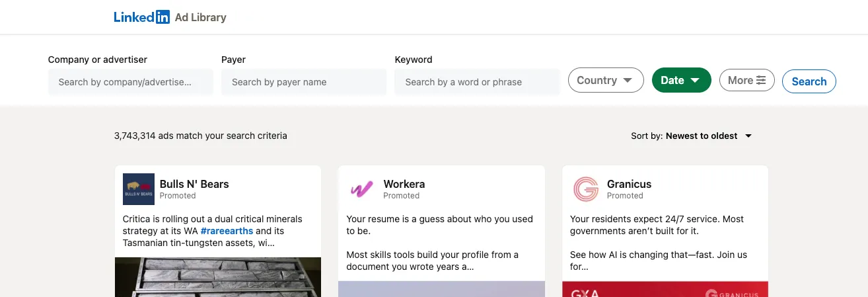Image resolution: width=868 pixels, height=297 pixels.
Task: Click the Workera logo icon
Action: pos(362,189)
